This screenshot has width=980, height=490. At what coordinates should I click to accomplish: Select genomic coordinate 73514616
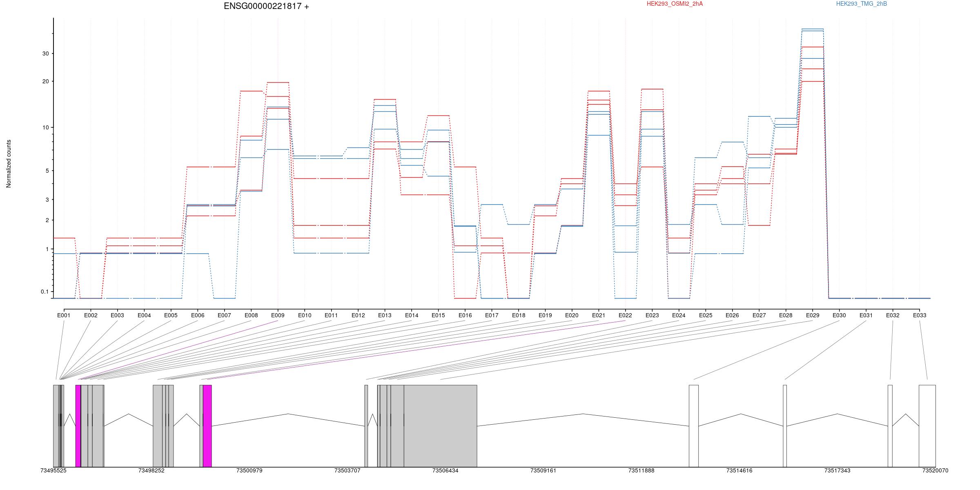coord(739,470)
